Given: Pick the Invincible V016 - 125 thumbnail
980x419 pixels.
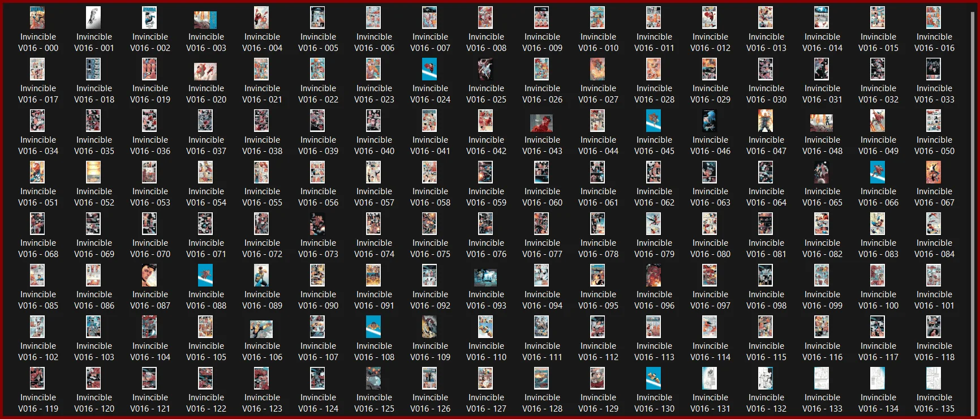Looking at the screenshot, I should (x=373, y=379).
